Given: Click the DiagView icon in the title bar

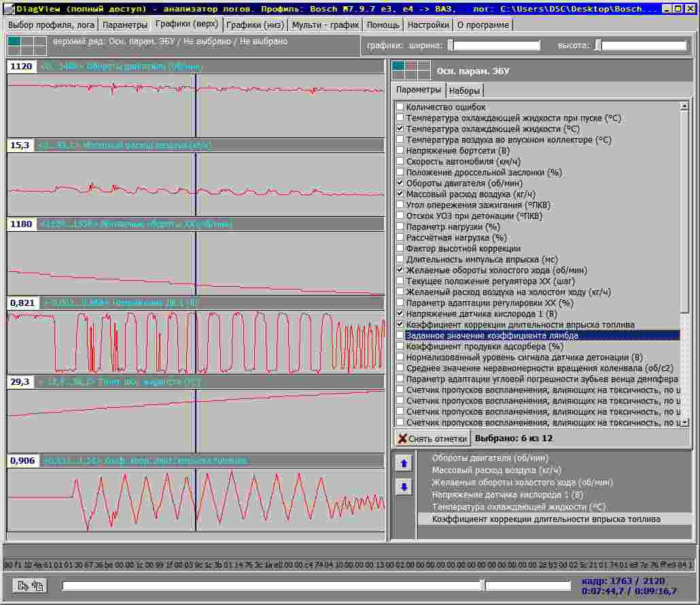Looking at the screenshot, I should pyautogui.click(x=9, y=9).
